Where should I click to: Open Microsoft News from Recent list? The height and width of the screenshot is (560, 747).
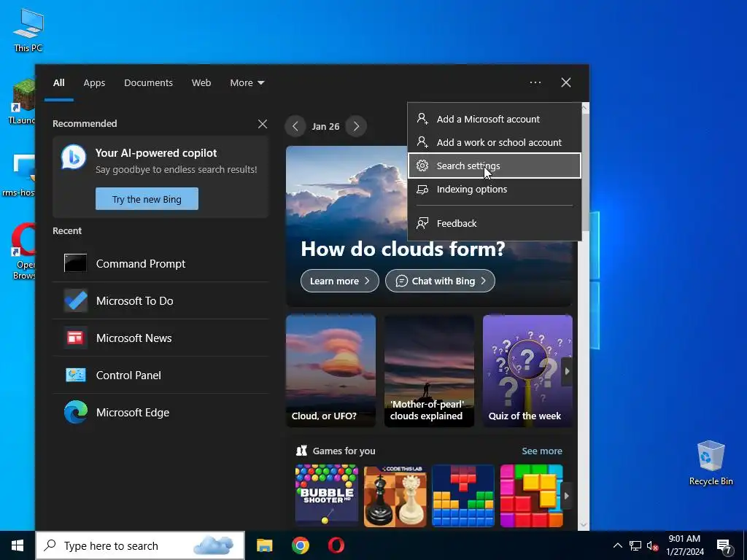pos(160,338)
